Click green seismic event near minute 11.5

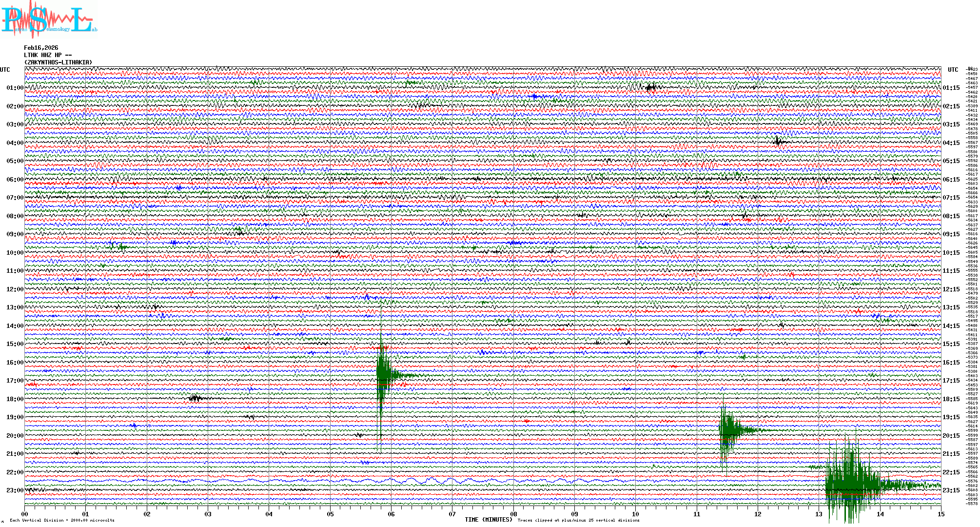tap(729, 430)
